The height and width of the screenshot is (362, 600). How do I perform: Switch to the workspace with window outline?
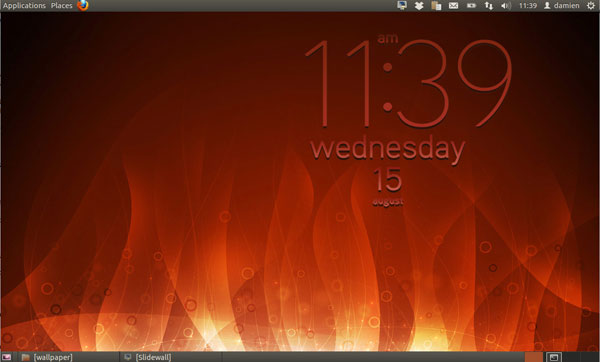[553, 357]
